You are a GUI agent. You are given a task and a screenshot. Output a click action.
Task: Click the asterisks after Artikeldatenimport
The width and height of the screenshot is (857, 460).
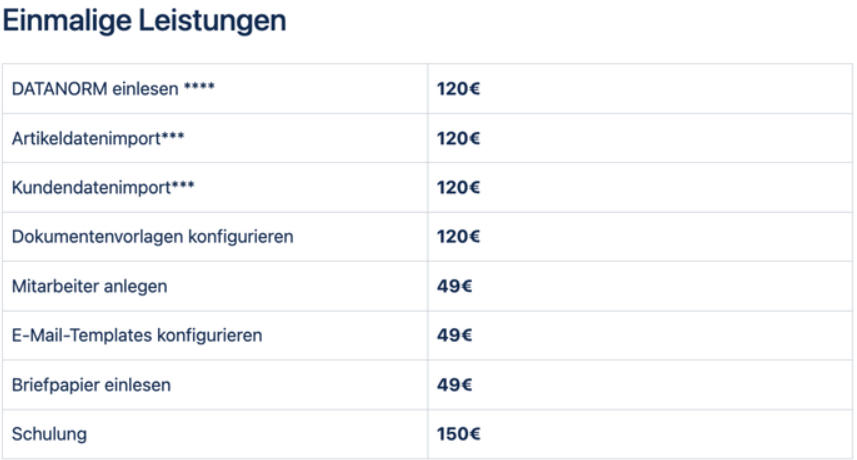coord(173,136)
